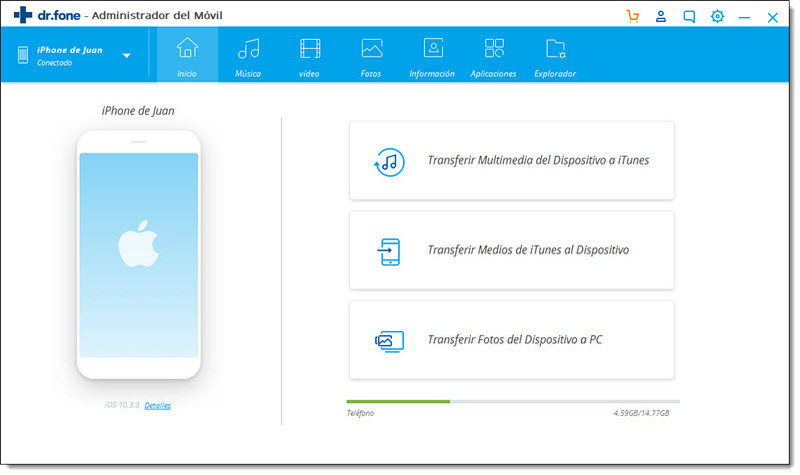Switch to the Fotos tab
Image resolution: width=800 pixels, height=475 pixels.
click(x=371, y=55)
